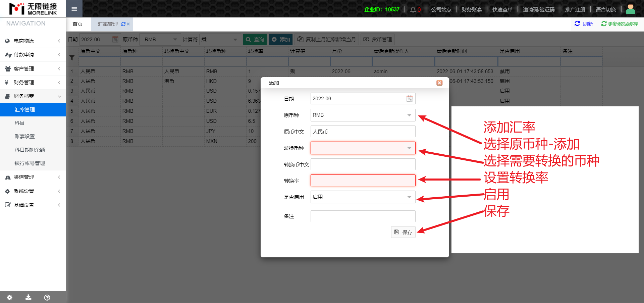The height and width of the screenshot is (303, 644).
Task: Open 推广注册 in the top bar
Action: 575,9
